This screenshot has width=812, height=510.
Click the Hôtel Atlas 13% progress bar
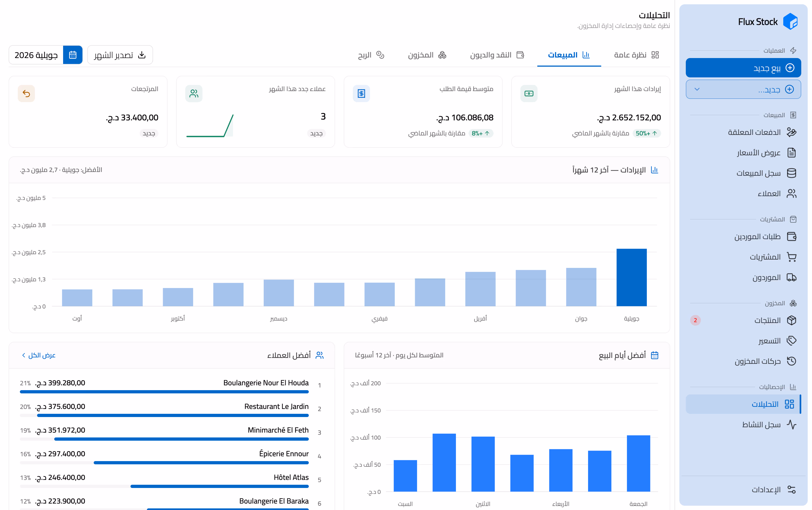(164, 486)
